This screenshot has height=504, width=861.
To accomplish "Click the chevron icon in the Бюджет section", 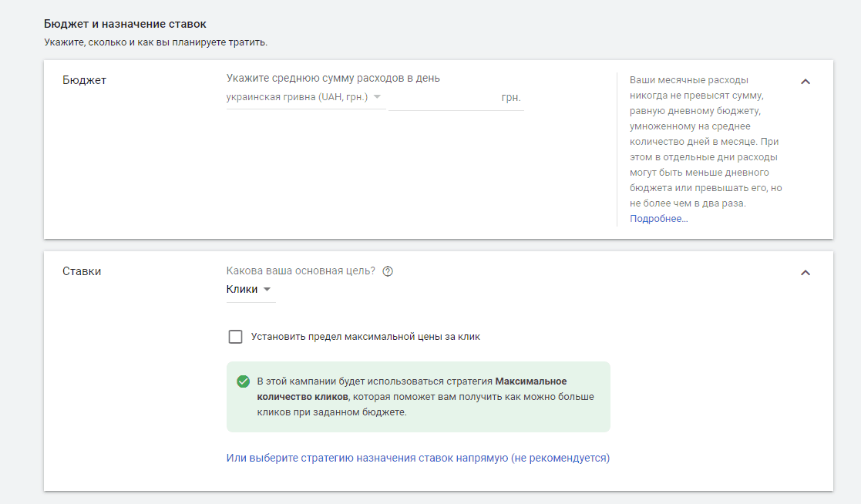I will [806, 79].
